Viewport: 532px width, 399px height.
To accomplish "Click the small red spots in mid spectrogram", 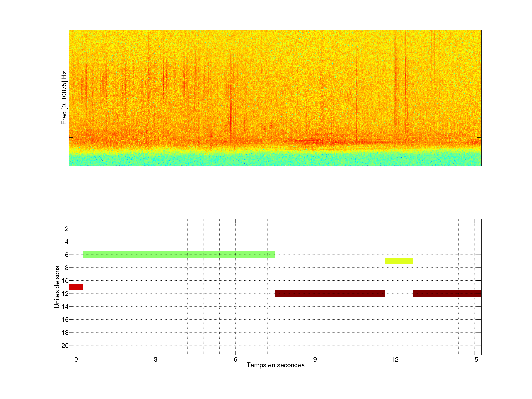I will 268,127.
